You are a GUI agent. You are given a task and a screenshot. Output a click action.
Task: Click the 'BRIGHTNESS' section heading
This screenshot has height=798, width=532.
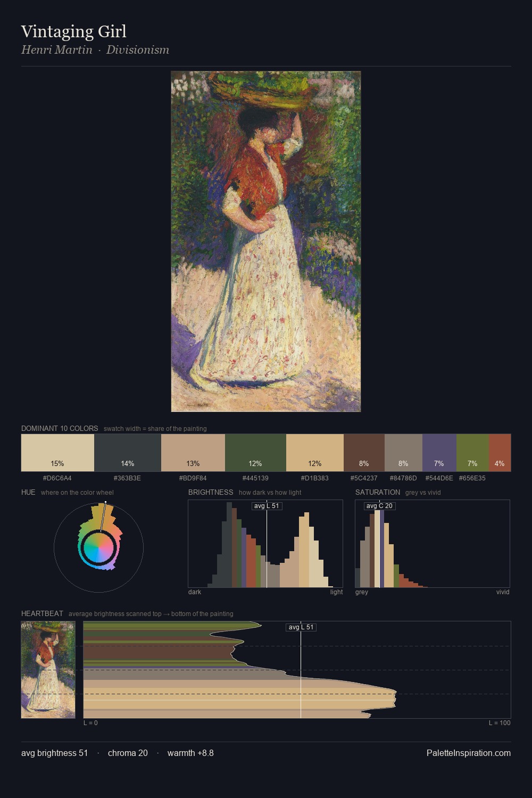(211, 492)
